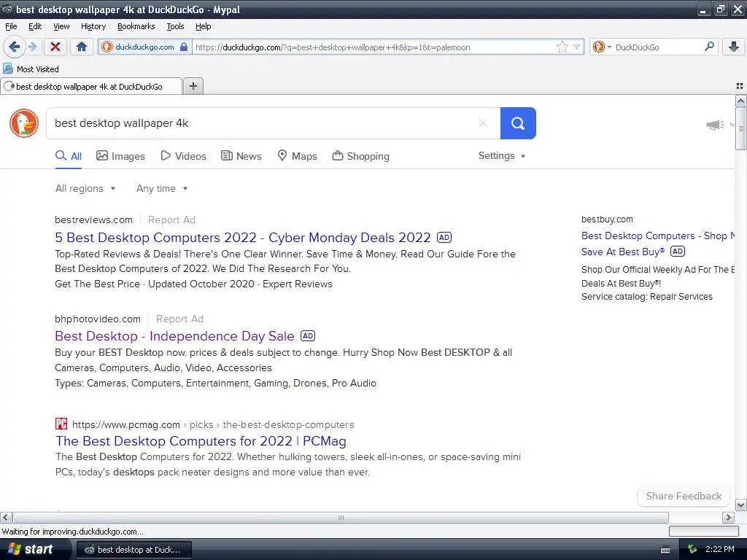
Task: Click the DuckDuckGo duck logo
Action: point(24,123)
